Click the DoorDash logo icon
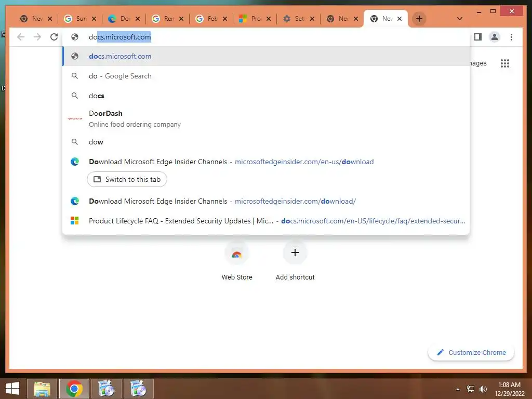532x399 pixels. coord(75,119)
